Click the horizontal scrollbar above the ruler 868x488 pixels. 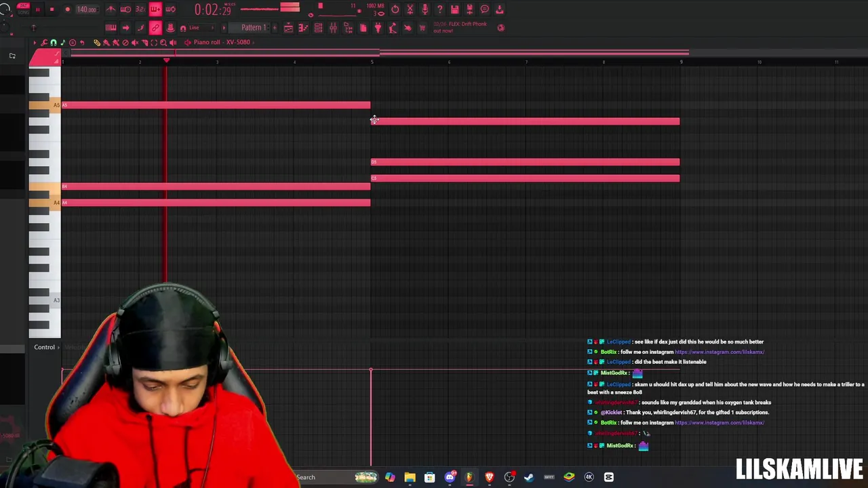[x=380, y=52]
